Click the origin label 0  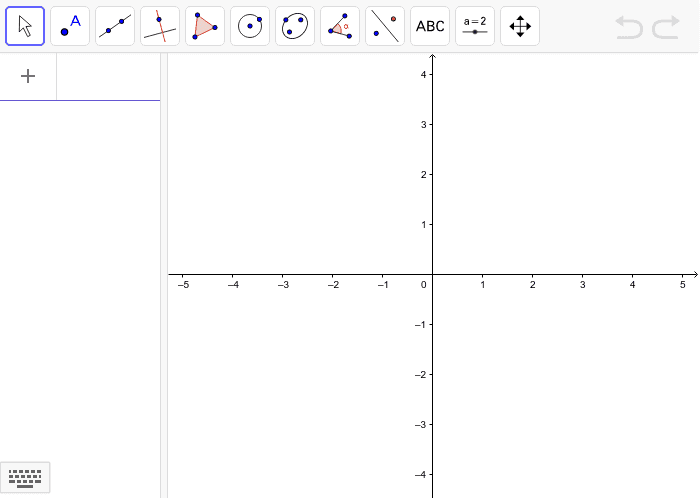[x=424, y=285]
